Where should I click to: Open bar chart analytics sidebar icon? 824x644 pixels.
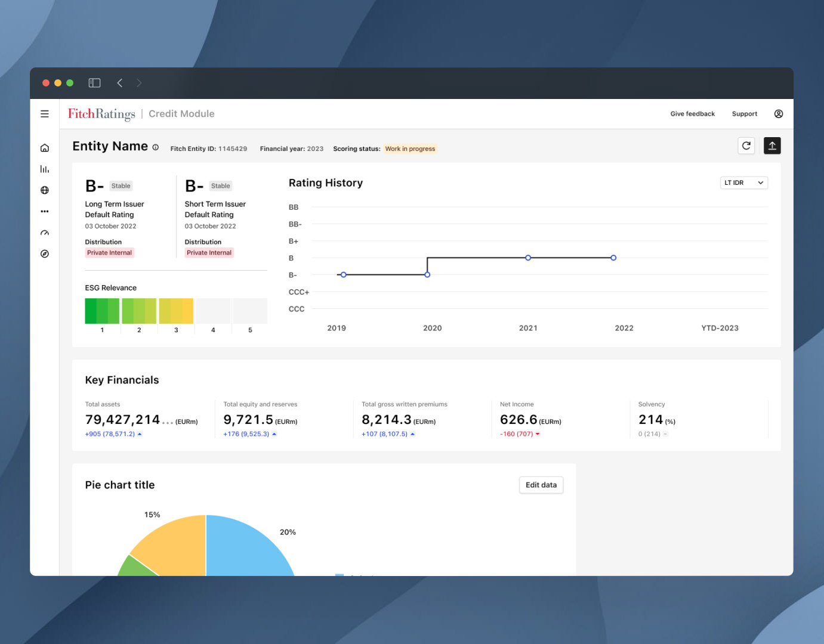pos(45,169)
